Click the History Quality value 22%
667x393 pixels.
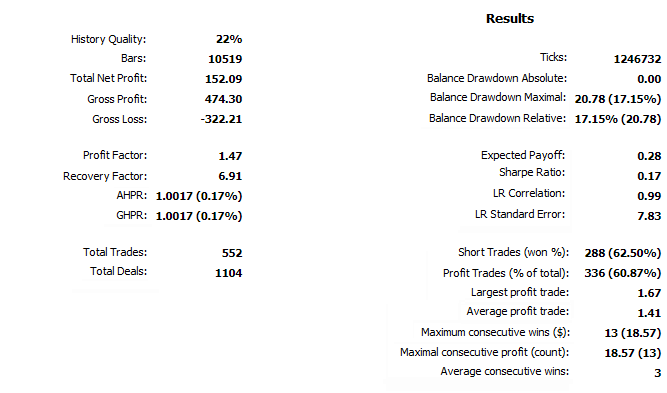click(229, 39)
